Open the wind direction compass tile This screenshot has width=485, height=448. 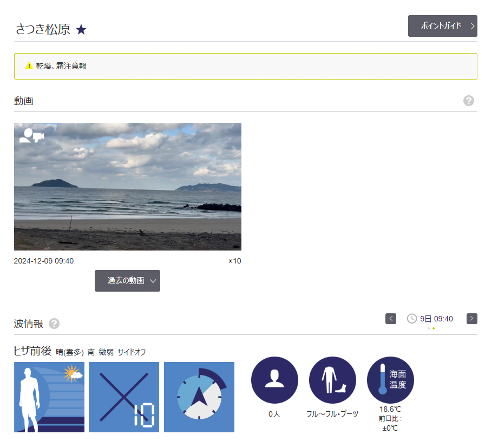(x=199, y=397)
